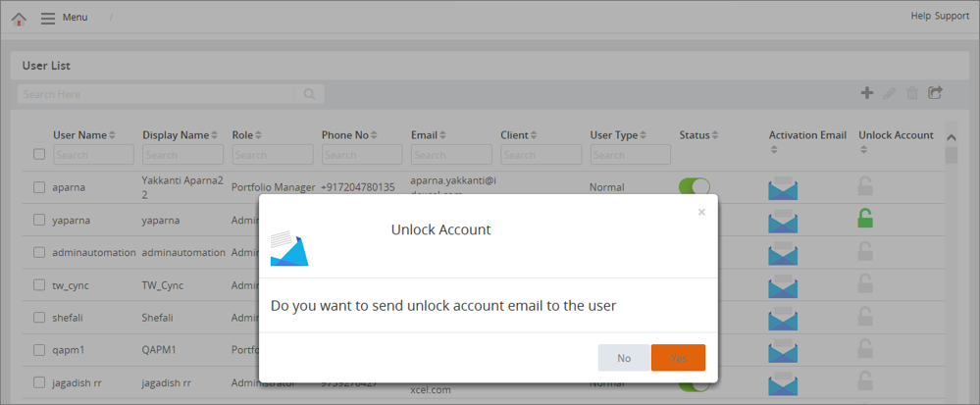This screenshot has width=980, height=405.
Task: Click No in Unlock Account dialog
Action: point(624,358)
